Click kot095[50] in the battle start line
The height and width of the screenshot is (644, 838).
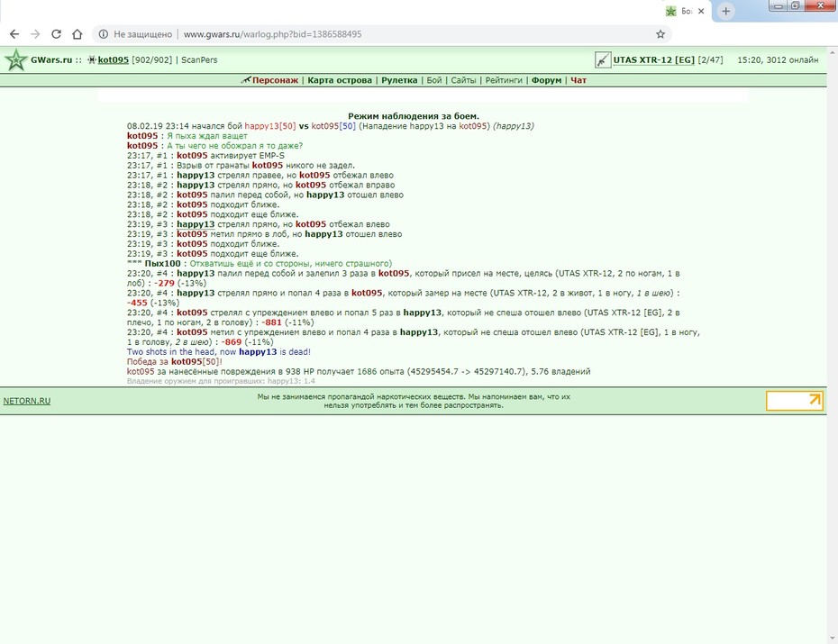click(333, 126)
